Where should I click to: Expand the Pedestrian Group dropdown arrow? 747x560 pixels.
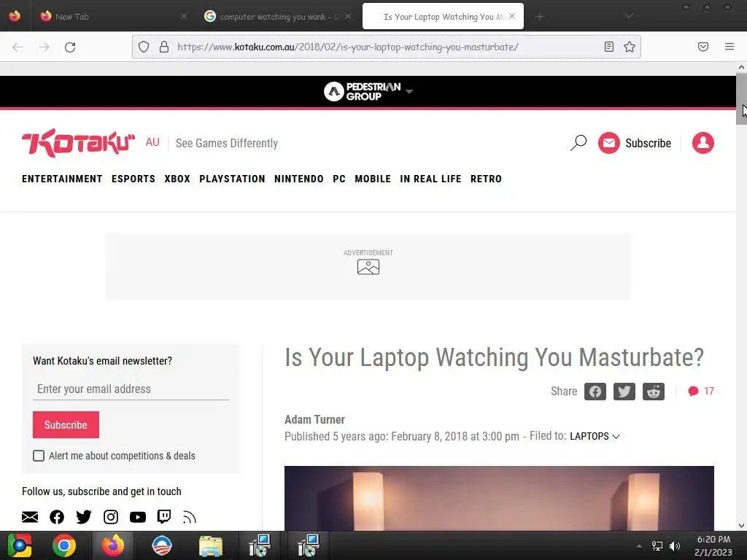[x=409, y=91]
